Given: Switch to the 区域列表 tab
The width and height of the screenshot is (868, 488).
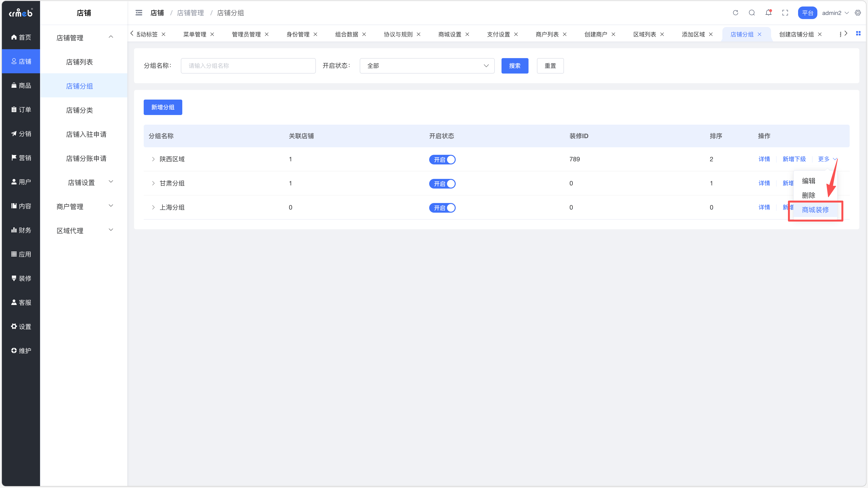Looking at the screenshot, I should [644, 34].
